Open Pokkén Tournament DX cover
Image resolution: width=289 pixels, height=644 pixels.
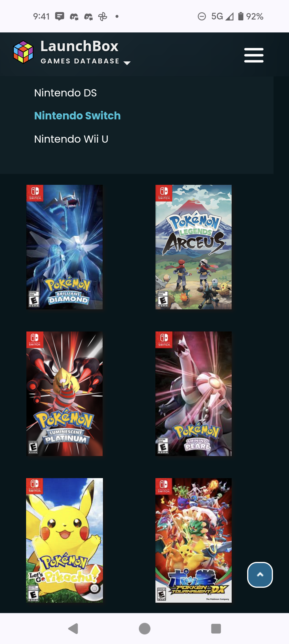pyautogui.click(x=194, y=540)
